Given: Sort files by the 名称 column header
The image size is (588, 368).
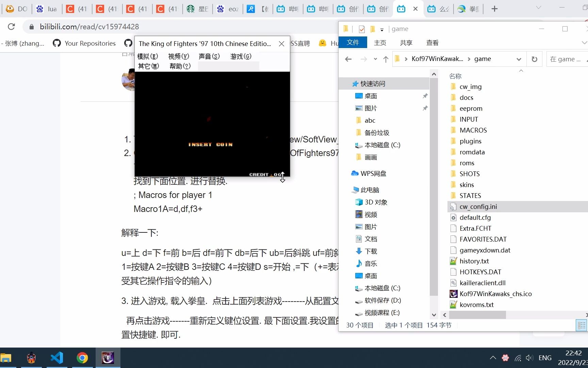Looking at the screenshot, I should point(455,76).
